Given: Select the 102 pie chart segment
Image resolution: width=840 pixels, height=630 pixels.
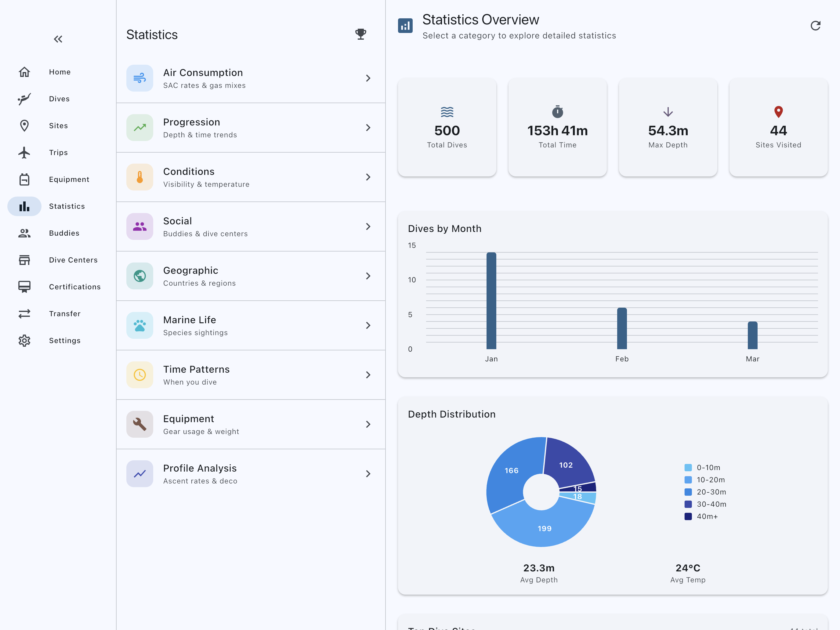Looking at the screenshot, I should (566, 465).
